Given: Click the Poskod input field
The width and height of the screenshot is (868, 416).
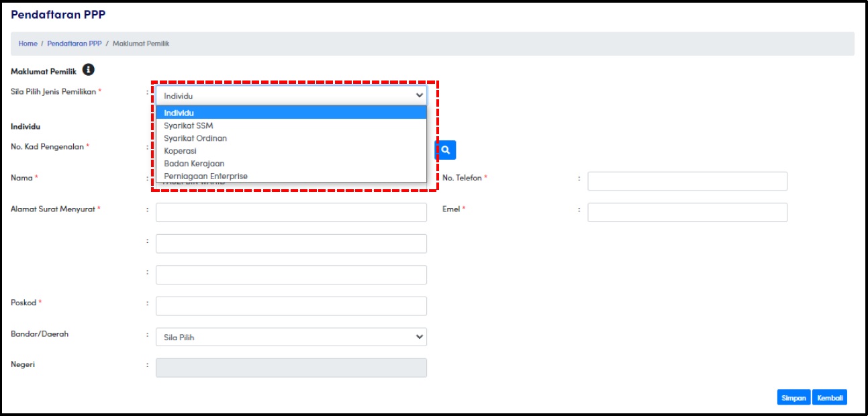Looking at the screenshot, I should tap(291, 306).
